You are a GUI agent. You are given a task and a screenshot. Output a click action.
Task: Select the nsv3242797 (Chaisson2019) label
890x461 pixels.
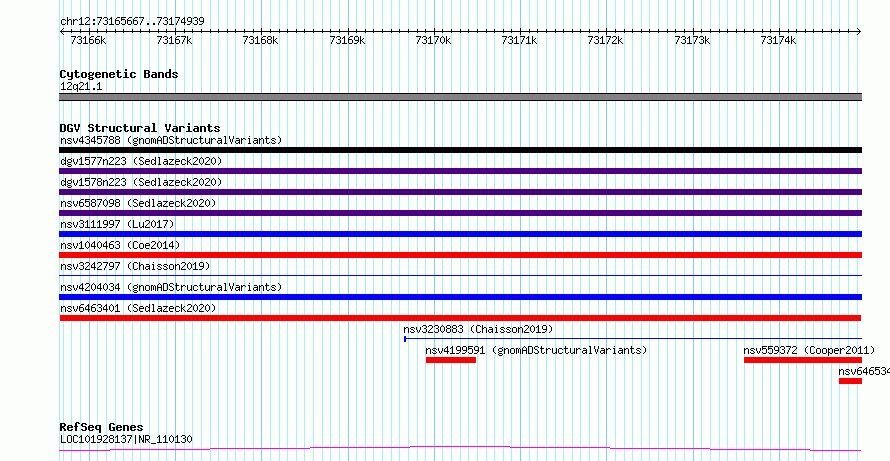click(x=135, y=266)
